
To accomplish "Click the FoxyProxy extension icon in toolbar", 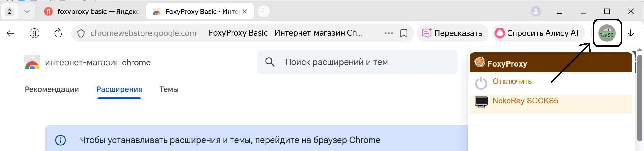I will coord(607,33).
